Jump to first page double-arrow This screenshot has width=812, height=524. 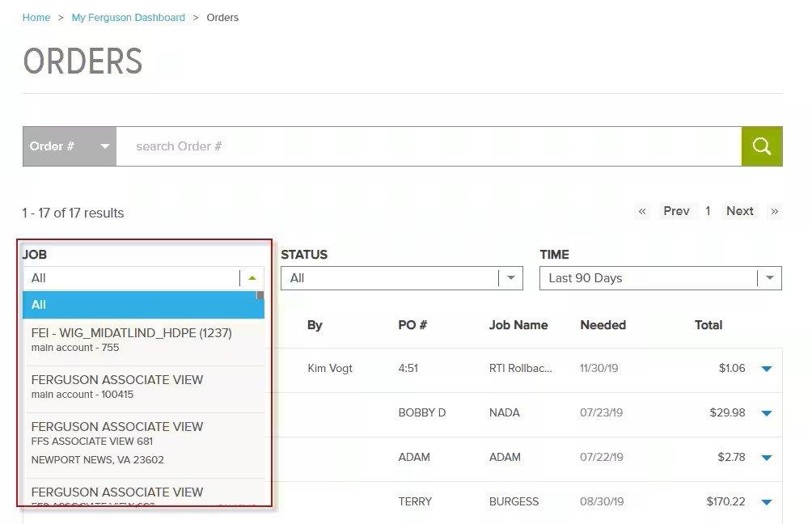(642, 211)
